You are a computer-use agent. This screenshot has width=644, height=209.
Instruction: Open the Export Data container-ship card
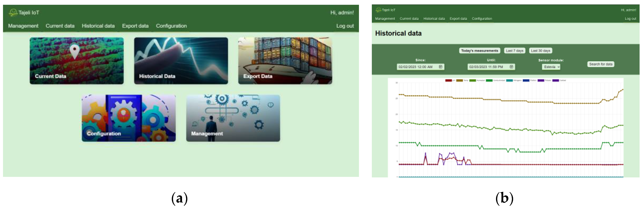(285, 61)
